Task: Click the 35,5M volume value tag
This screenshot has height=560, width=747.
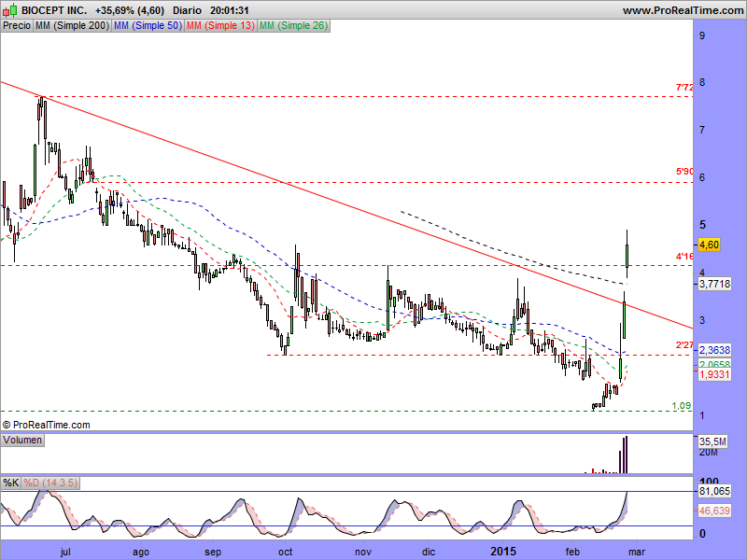Action: [712, 441]
